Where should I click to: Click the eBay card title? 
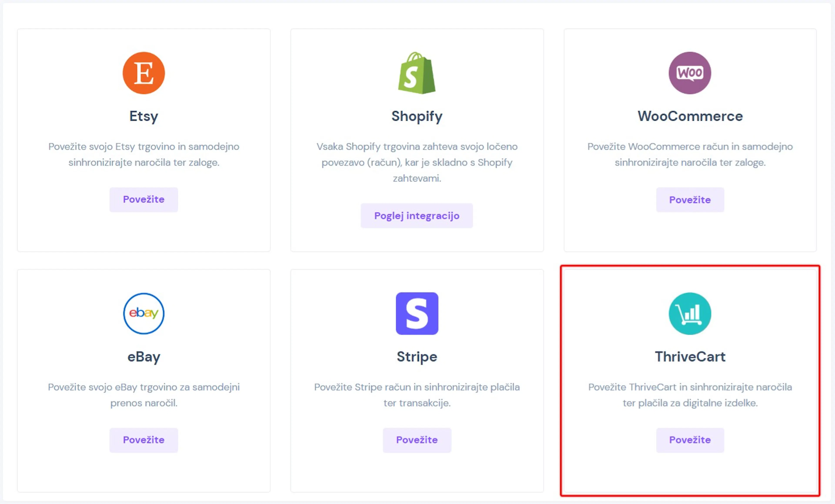coord(144,357)
